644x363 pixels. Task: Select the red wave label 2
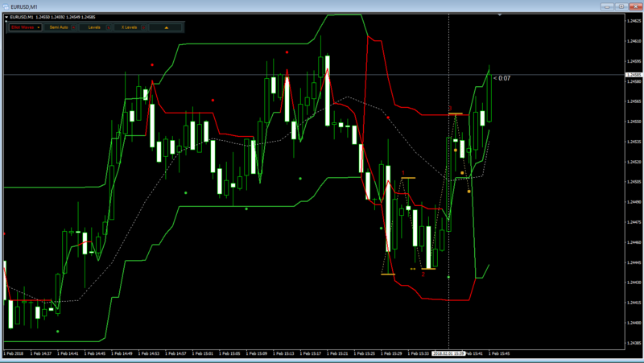click(423, 274)
